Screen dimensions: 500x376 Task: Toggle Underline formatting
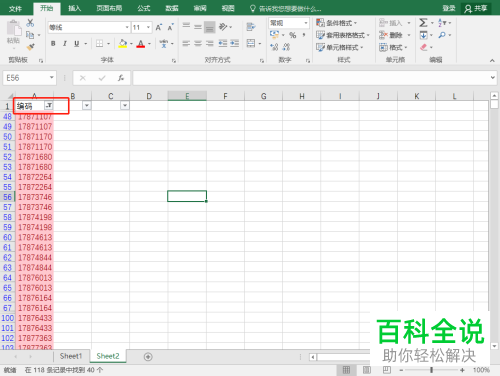coord(77,43)
